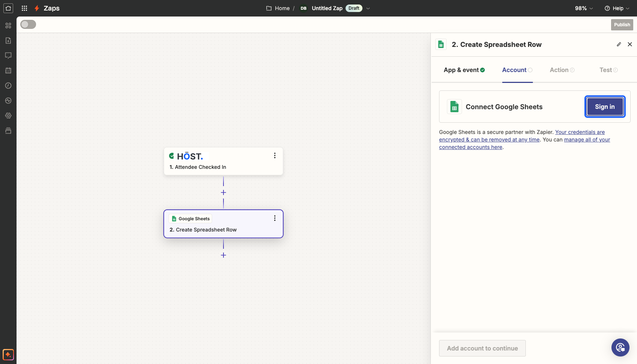
Task: Close the step editor panel
Action: pos(630,44)
